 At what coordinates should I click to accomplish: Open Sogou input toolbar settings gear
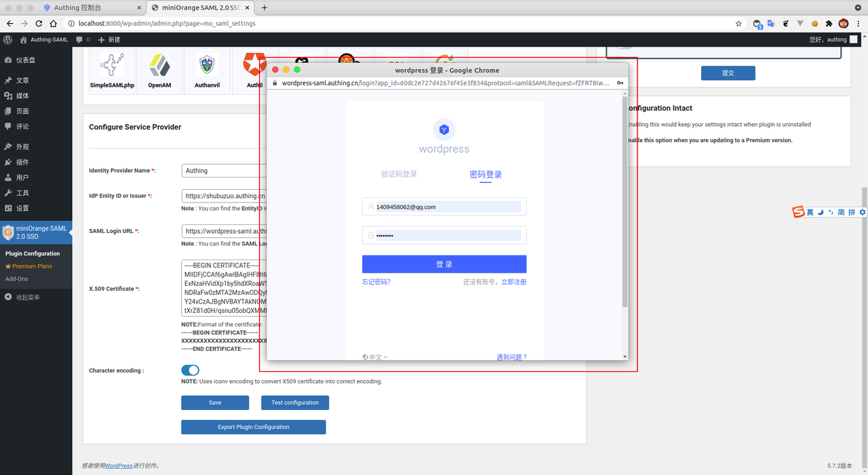863,212
